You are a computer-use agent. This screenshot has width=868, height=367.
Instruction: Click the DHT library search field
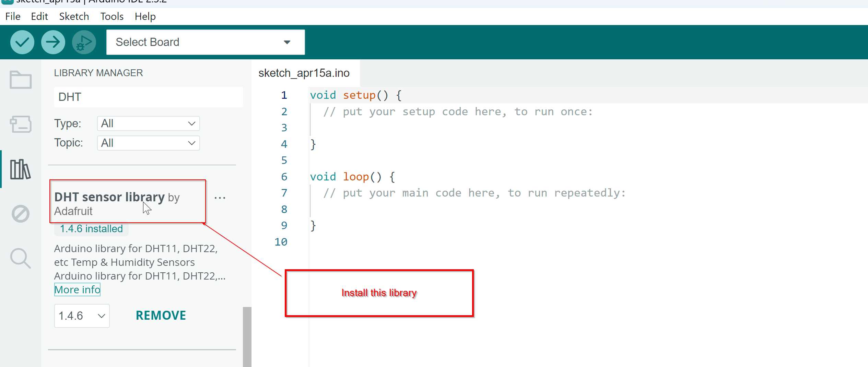click(148, 97)
